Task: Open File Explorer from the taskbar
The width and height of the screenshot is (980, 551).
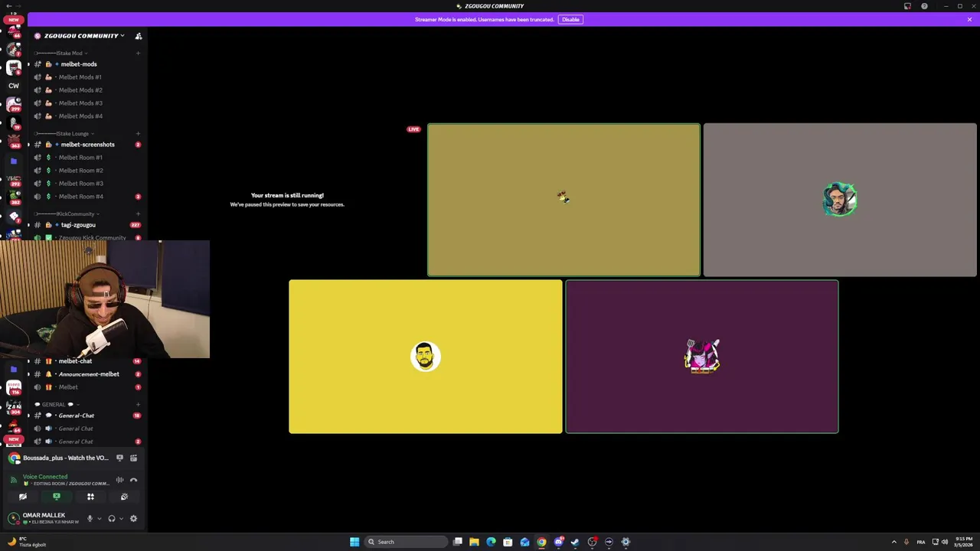Action: coord(474,542)
